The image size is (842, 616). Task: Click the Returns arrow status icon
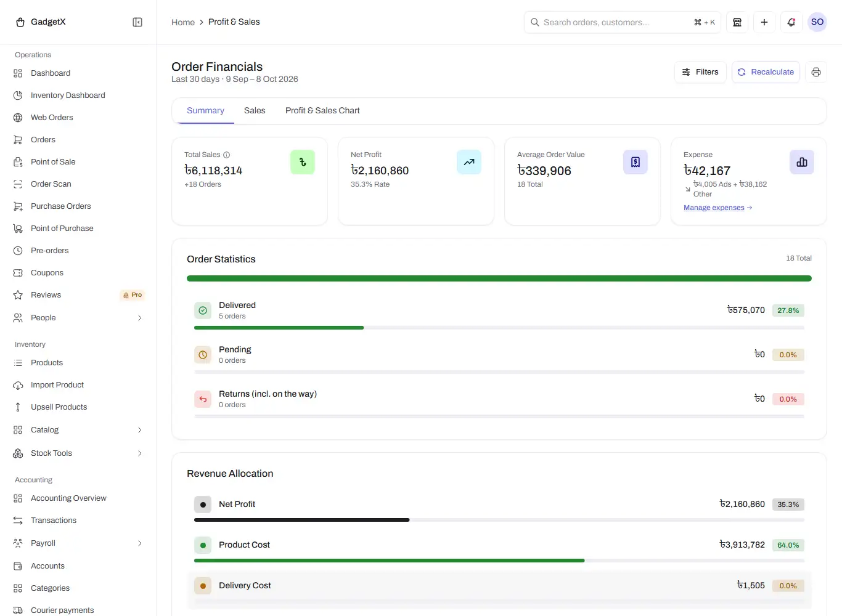(x=203, y=399)
